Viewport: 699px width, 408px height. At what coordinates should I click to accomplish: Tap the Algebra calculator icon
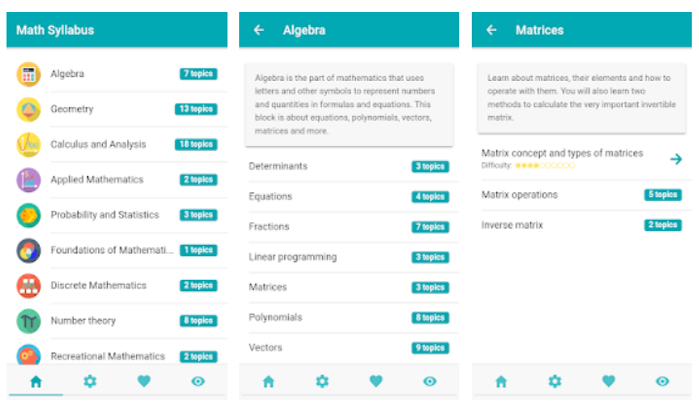29,74
